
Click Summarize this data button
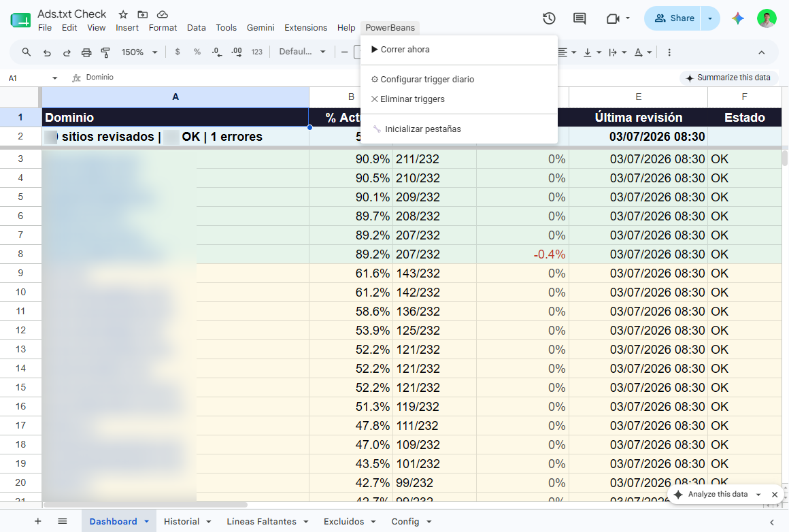pos(728,78)
